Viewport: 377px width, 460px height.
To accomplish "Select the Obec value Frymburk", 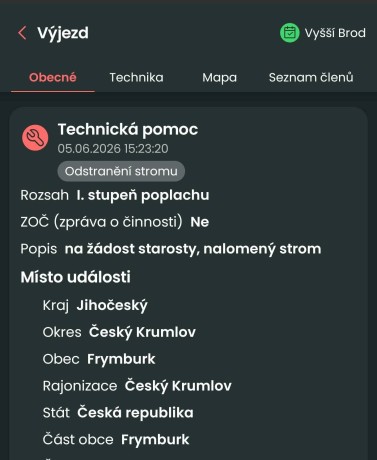I will tap(121, 359).
